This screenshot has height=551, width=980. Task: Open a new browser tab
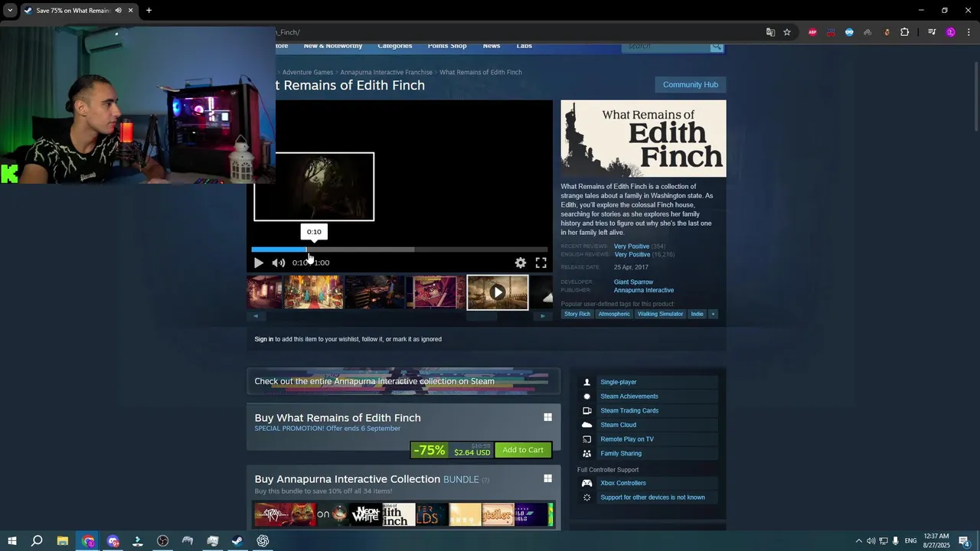click(x=149, y=11)
